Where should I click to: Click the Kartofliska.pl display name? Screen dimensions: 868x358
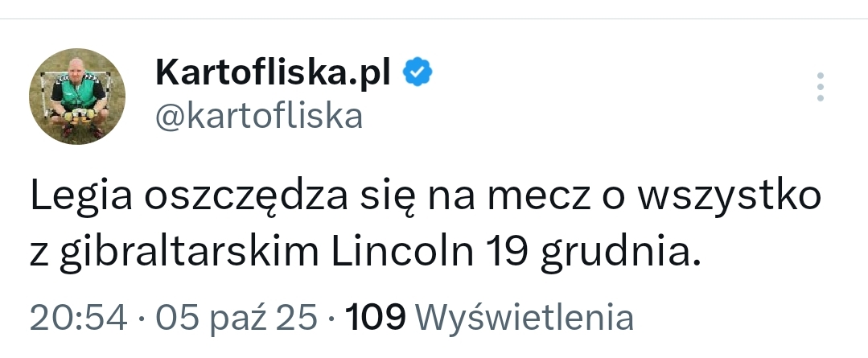click(273, 73)
